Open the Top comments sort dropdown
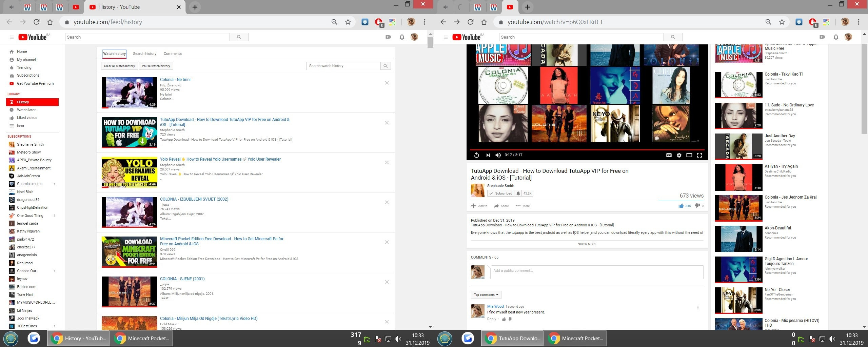 click(x=486, y=295)
